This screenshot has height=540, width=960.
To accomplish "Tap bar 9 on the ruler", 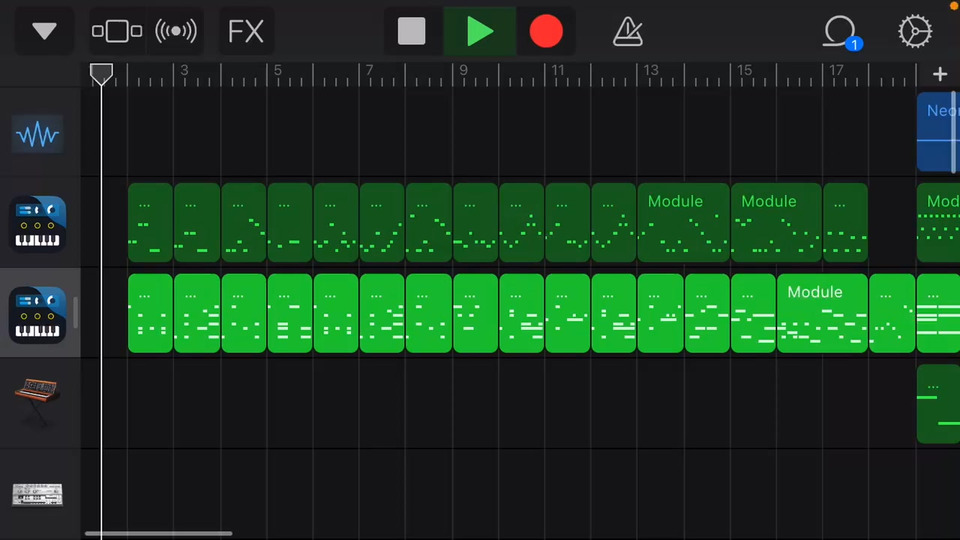I will 463,70.
